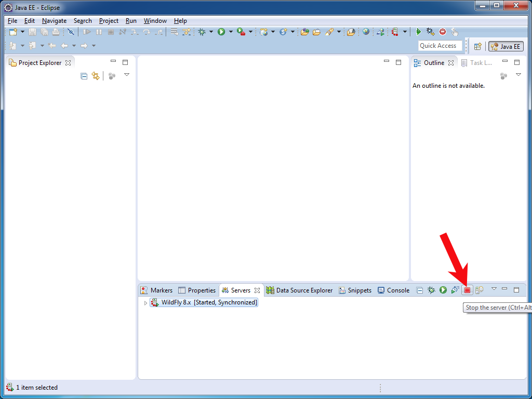Select the Java EE perspective button
Screen dimensions: 532x399
click(x=506, y=46)
